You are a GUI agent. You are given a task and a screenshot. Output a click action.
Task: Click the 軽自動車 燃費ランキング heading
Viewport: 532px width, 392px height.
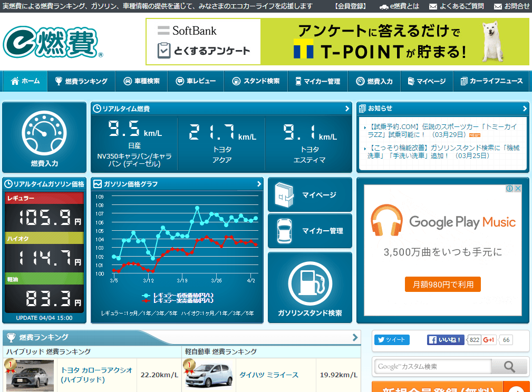(x=221, y=351)
